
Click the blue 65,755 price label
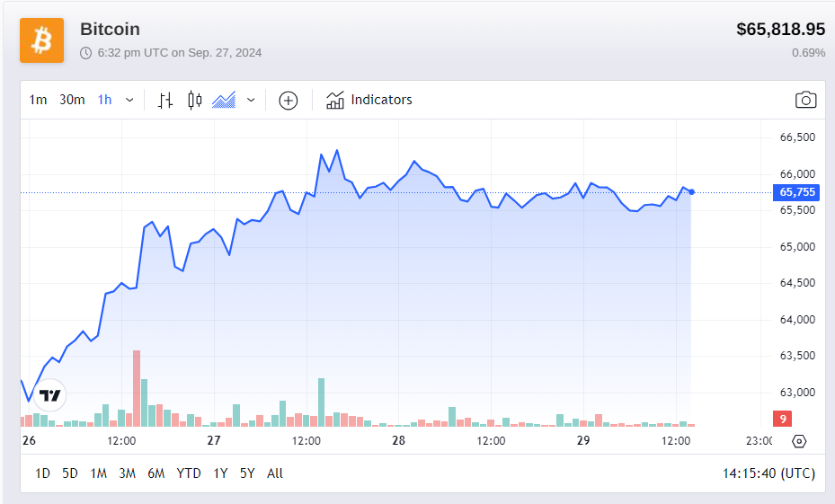coord(797,192)
